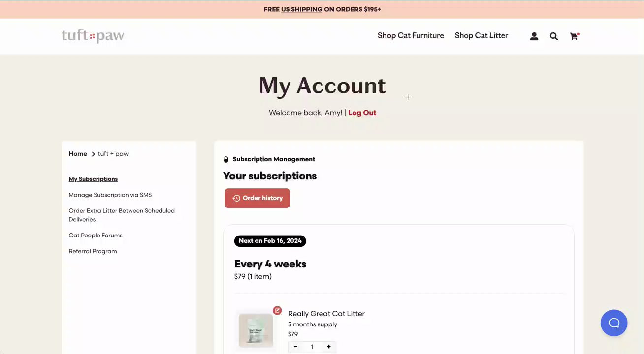Increase litter quantity with plus button
The image size is (644, 354).
pyautogui.click(x=328, y=347)
